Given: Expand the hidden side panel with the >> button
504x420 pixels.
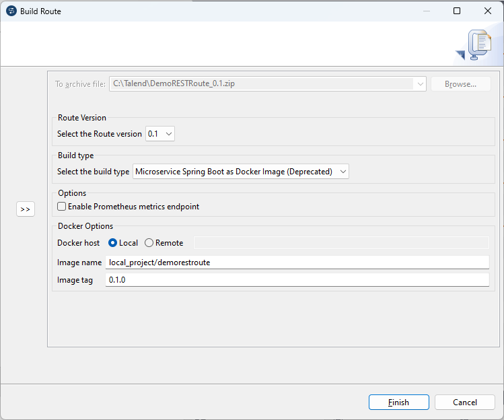Looking at the screenshot, I should [26, 209].
